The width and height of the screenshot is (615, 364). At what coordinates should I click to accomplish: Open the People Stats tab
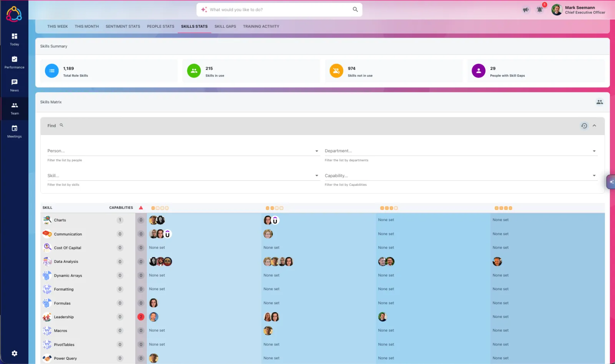[160, 27]
